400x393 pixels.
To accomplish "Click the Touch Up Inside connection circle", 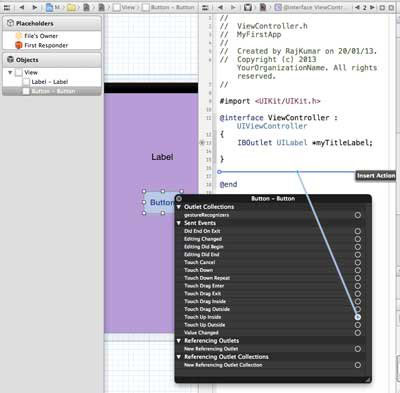I will pos(358,317).
